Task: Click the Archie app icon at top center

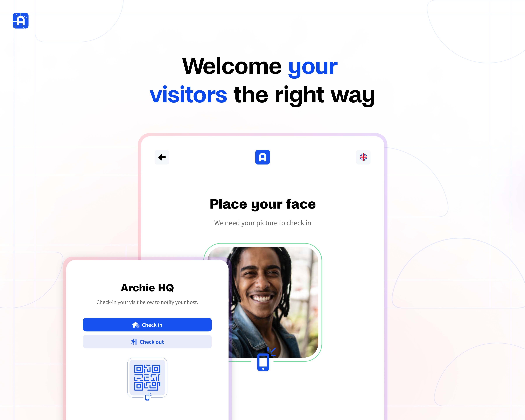Action: click(263, 157)
